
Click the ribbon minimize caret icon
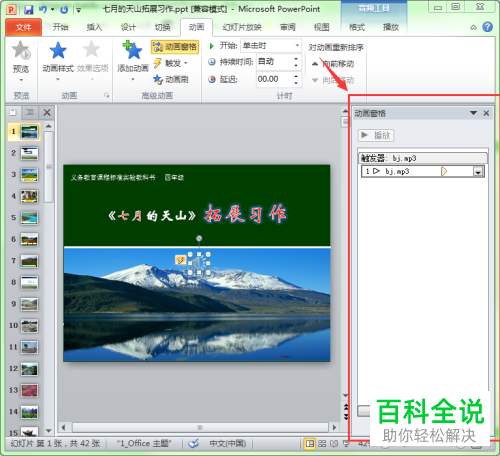click(473, 28)
